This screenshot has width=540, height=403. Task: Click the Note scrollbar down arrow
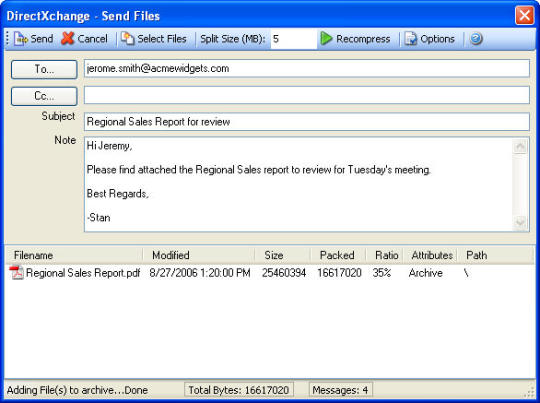click(x=520, y=222)
